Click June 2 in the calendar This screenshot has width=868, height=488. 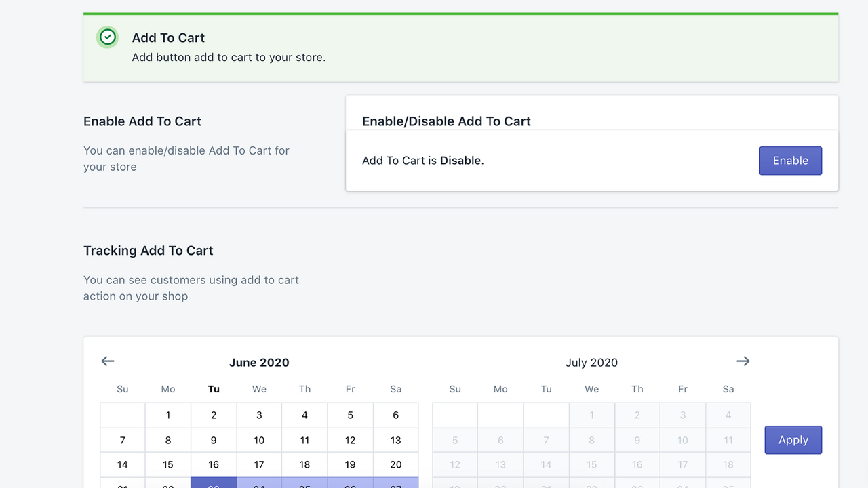click(214, 415)
